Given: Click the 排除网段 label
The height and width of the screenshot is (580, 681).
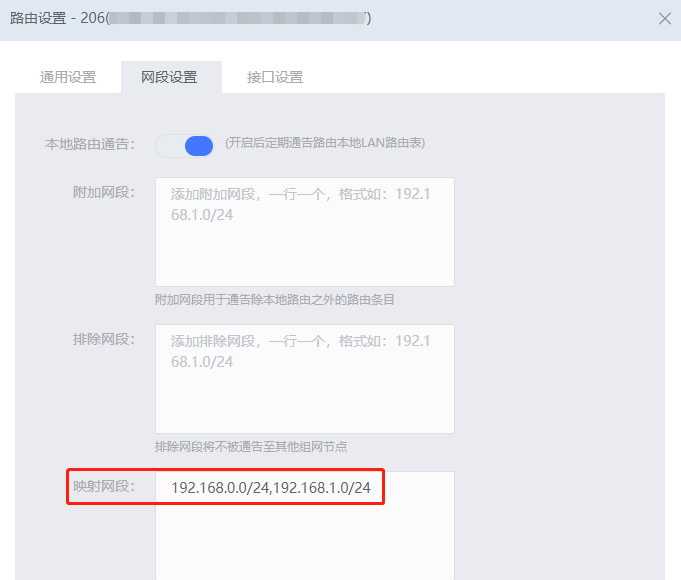Looking at the screenshot, I should pyautogui.click(x=104, y=339).
